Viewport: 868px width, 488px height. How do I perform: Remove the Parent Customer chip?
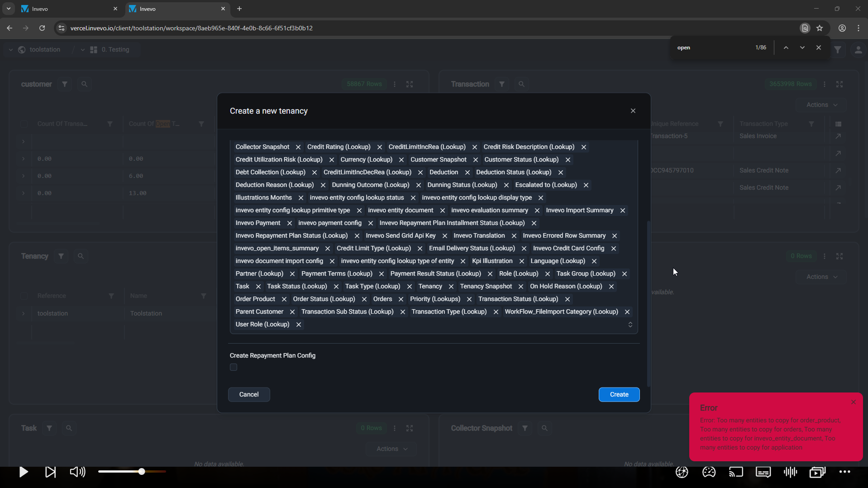292,312
